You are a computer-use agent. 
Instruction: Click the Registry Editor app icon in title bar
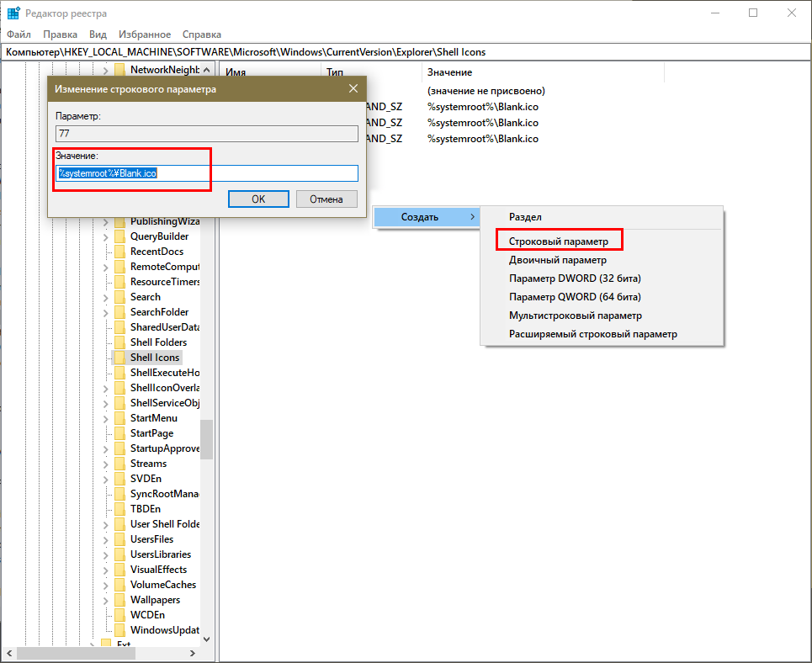click(x=14, y=13)
